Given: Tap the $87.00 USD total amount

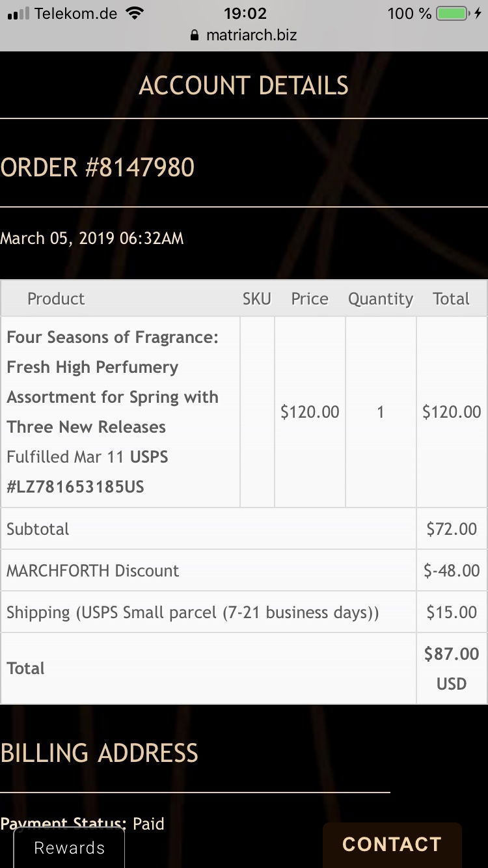Looking at the screenshot, I should coord(452,668).
